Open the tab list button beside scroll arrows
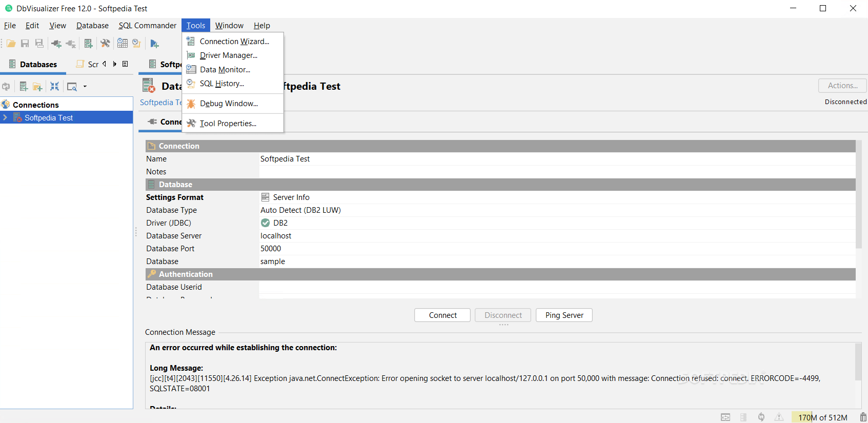 125,64
